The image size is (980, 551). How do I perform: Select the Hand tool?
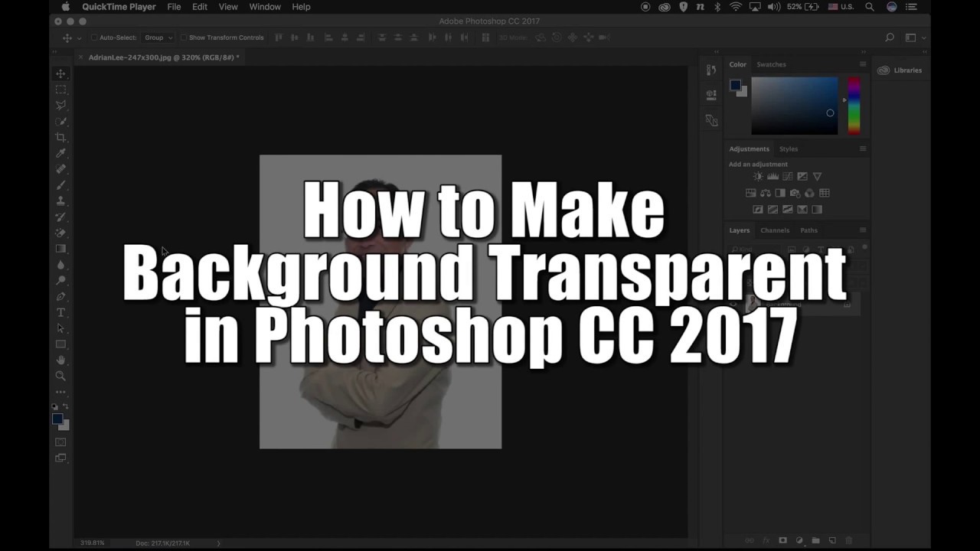point(60,360)
